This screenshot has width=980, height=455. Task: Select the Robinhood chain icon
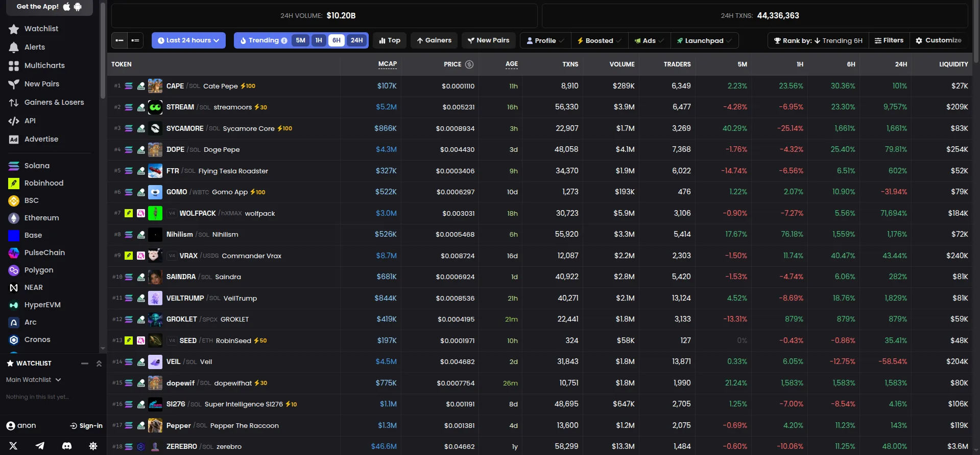point(14,184)
